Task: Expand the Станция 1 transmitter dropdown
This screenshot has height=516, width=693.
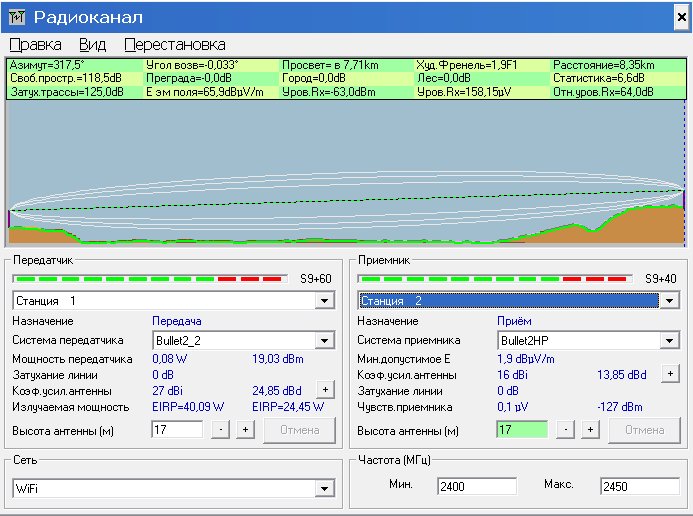Action: tap(324, 301)
